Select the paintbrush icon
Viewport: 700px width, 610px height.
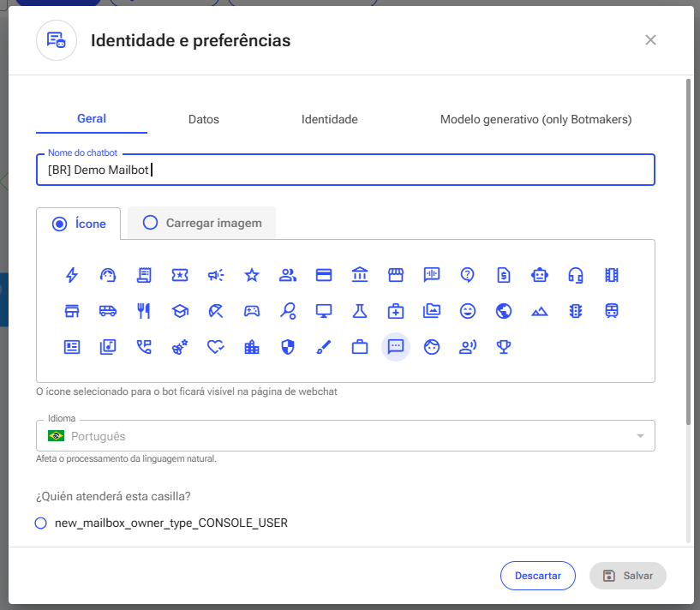coord(324,347)
